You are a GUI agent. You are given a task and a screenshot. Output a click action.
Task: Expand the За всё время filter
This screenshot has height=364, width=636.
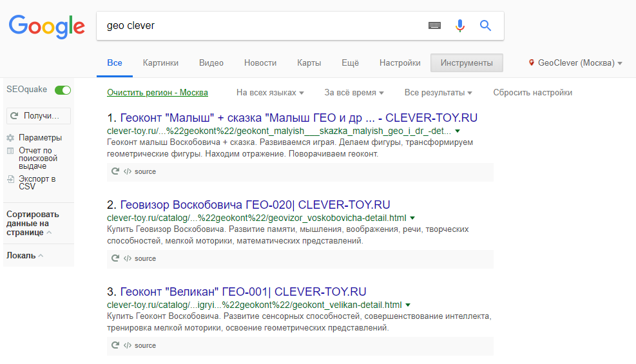354,93
